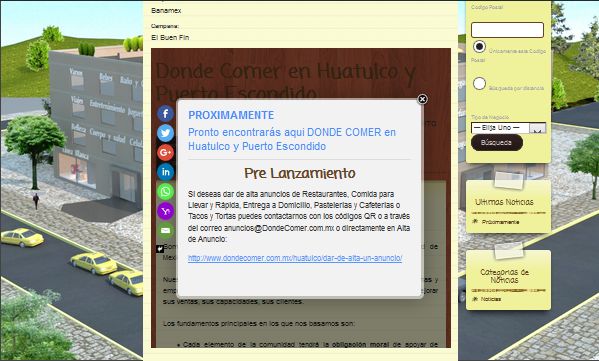The image size is (599, 361).
Task: Open the Noticias category
Action: point(491,299)
